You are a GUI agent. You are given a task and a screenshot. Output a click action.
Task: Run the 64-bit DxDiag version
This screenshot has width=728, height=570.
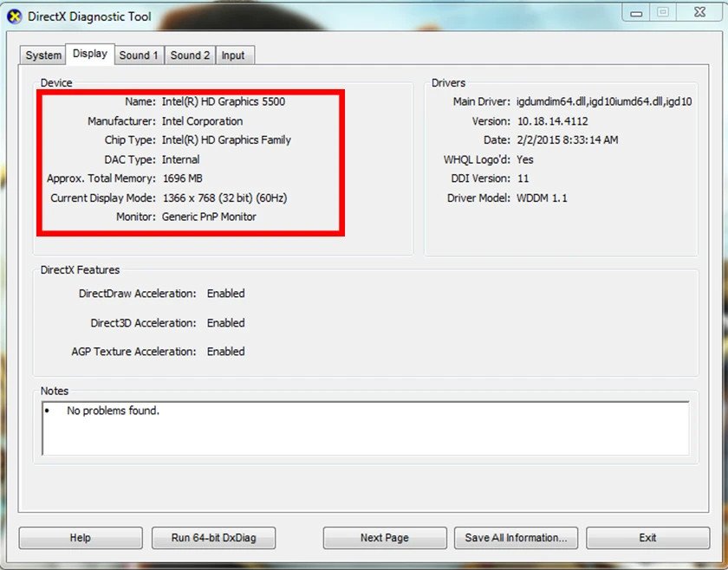(212, 537)
